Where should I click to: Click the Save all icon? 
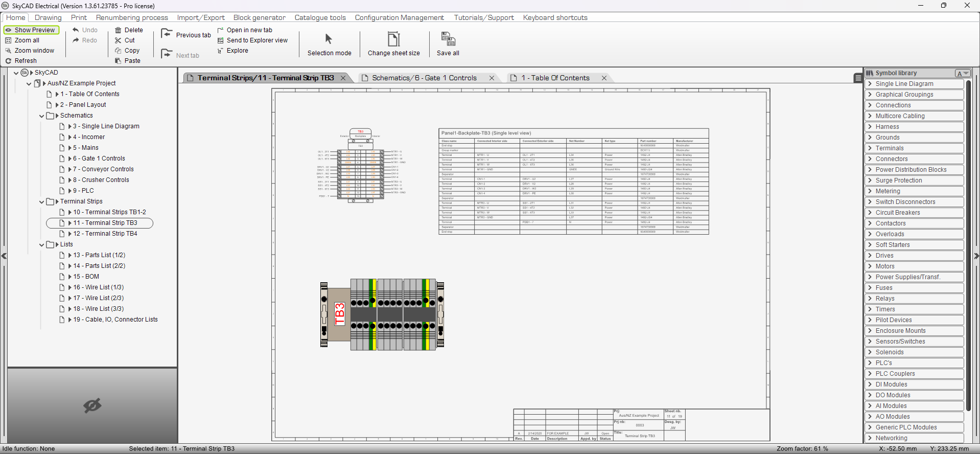(x=448, y=39)
